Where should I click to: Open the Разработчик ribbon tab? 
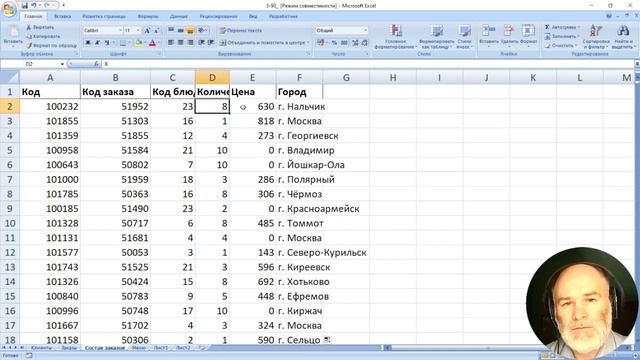(283, 16)
